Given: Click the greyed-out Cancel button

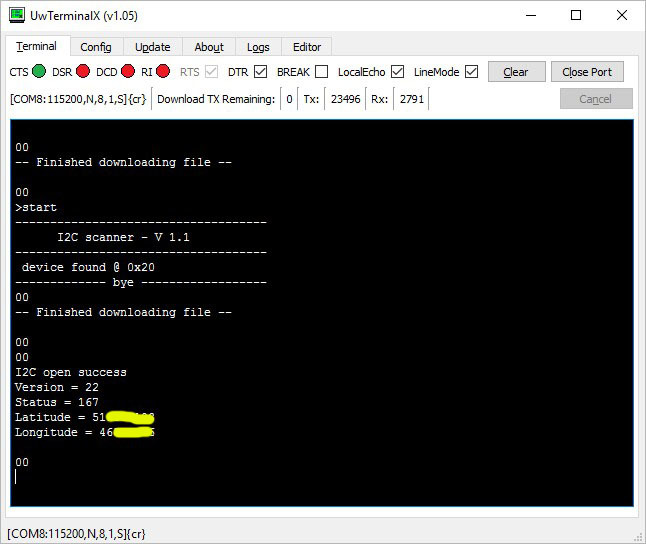Looking at the screenshot, I should (596, 99).
